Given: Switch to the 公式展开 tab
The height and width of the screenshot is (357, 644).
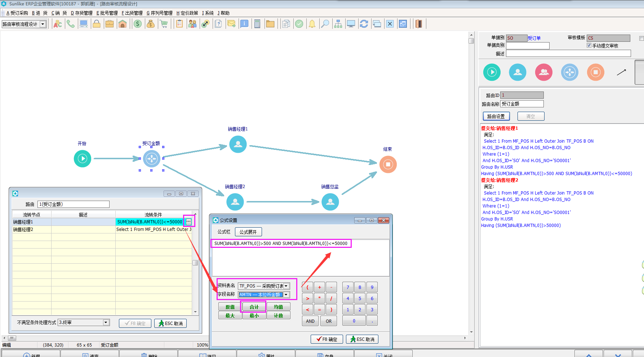Looking at the screenshot, I should click(248, 232).
